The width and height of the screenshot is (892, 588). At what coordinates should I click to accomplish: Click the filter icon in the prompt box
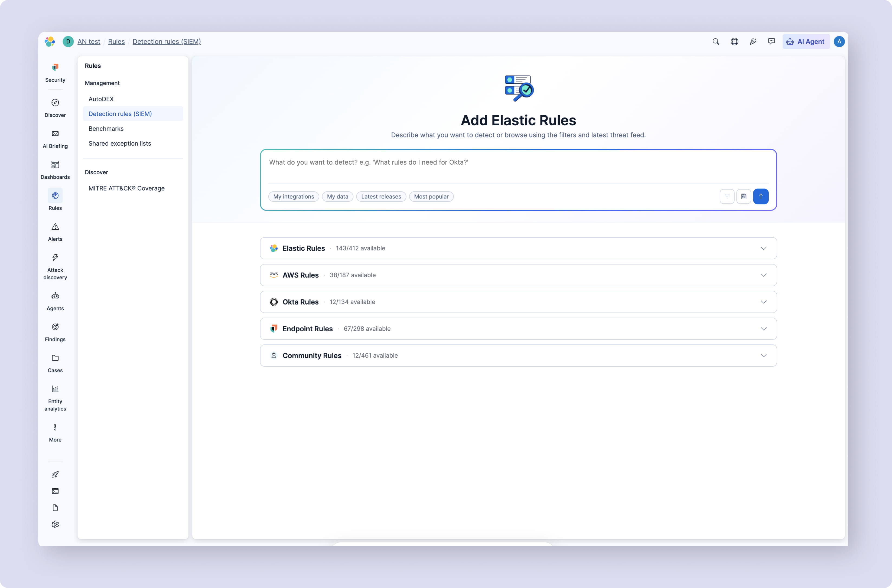click(x=727, y=197)
